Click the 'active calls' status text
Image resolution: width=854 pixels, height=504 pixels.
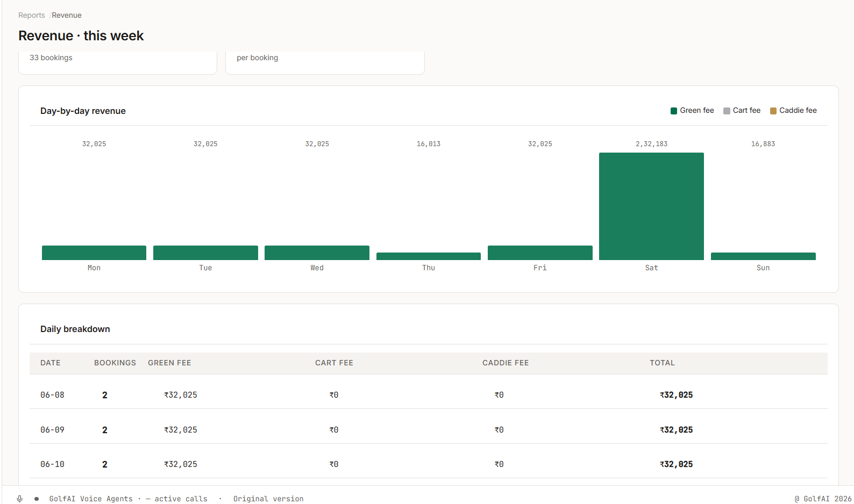tap(181, 499)
